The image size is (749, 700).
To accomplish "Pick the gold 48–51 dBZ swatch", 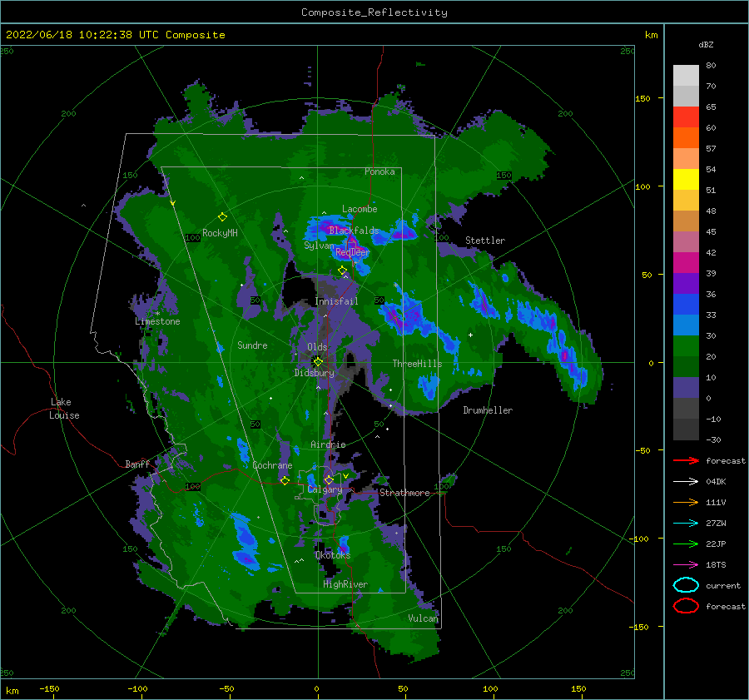I will 686,201.
